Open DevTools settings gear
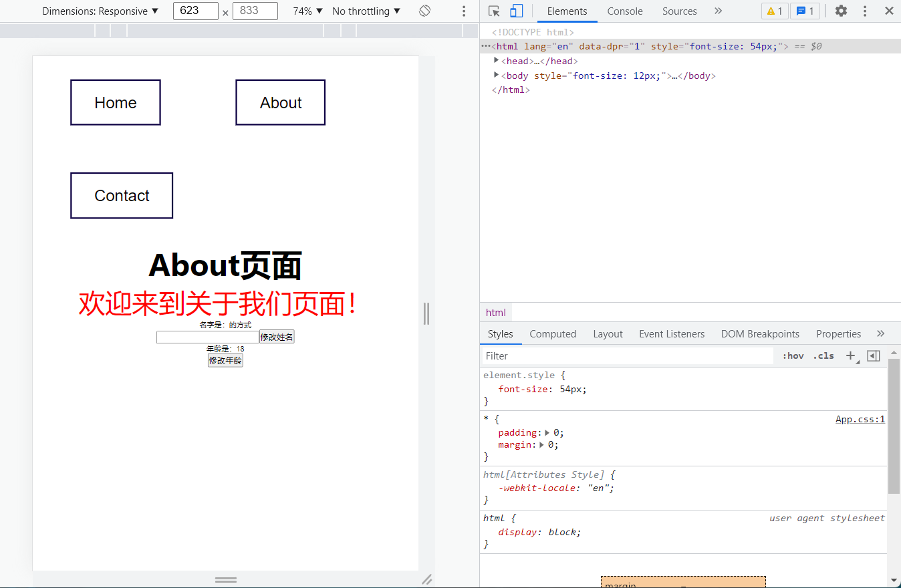The height and width of the screenshot is (588, 901). pos(841,11)
